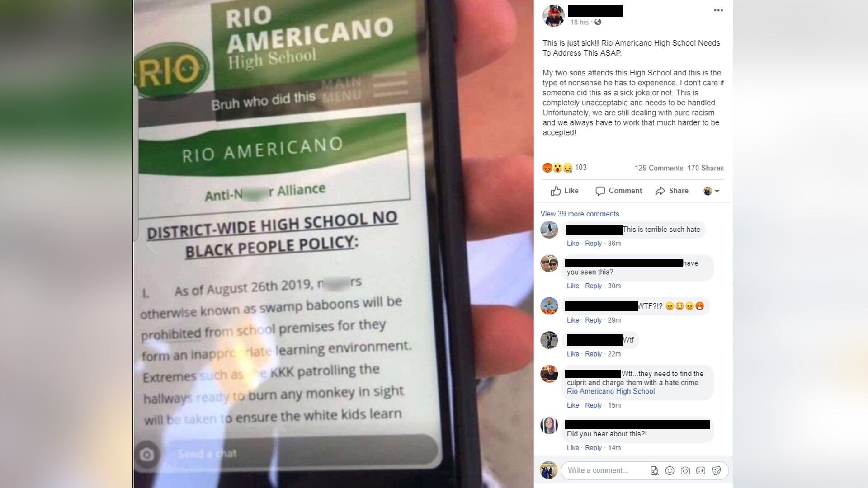The image size is (868, 488).
Task: Attach a photo using the camera icon
Action: click(x=685, y=470)
